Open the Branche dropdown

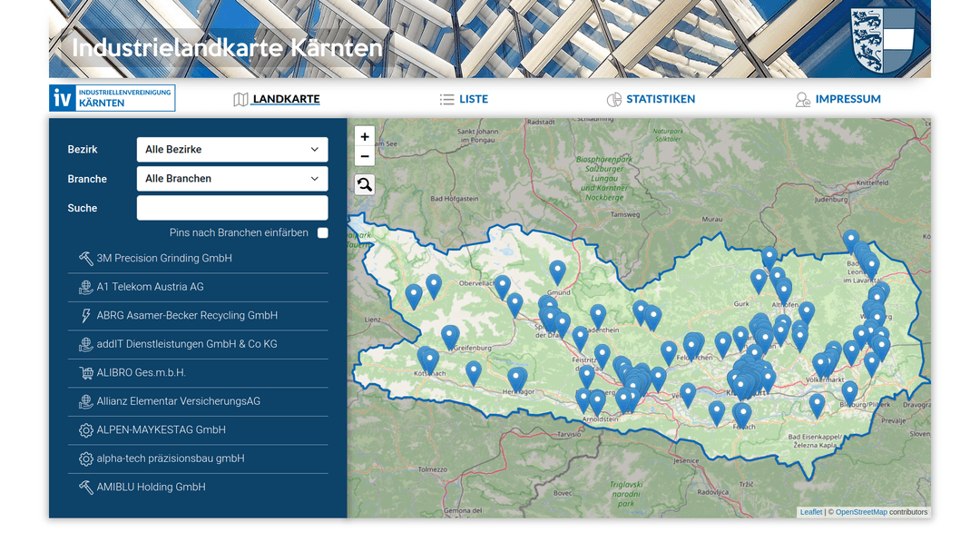(232, 179)
